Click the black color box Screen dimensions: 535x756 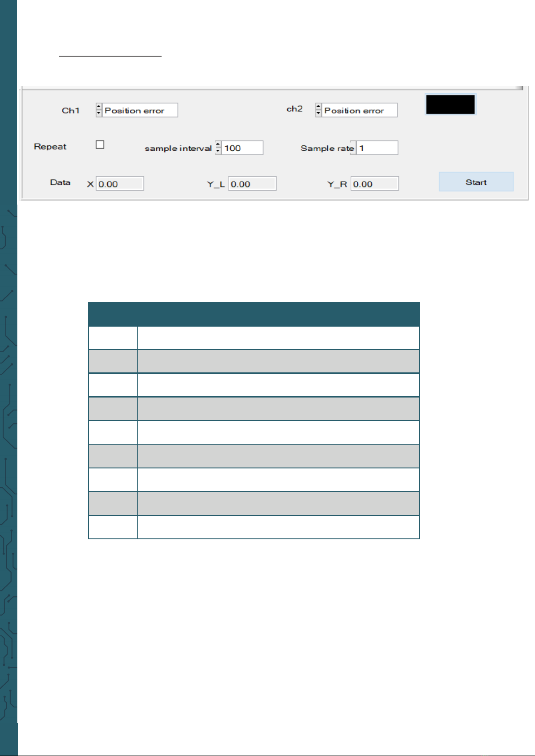point(450,105)
